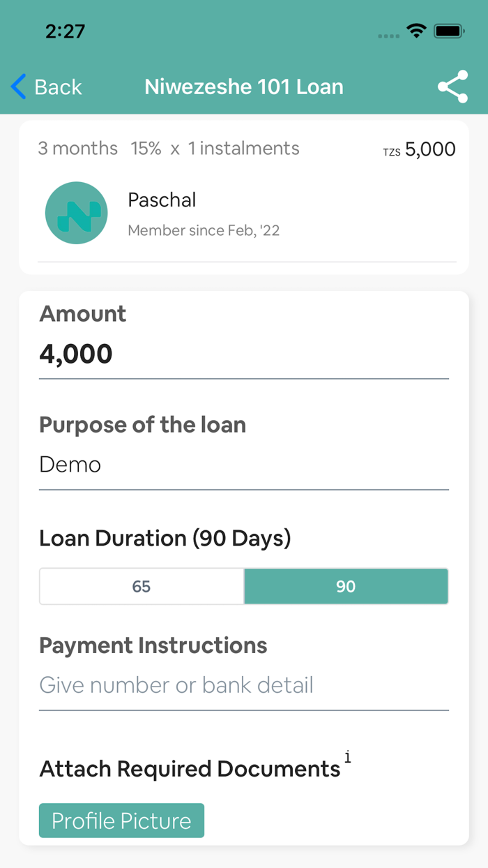
Task: Select the 90 day loan duration option
Action: click(346, 586)
